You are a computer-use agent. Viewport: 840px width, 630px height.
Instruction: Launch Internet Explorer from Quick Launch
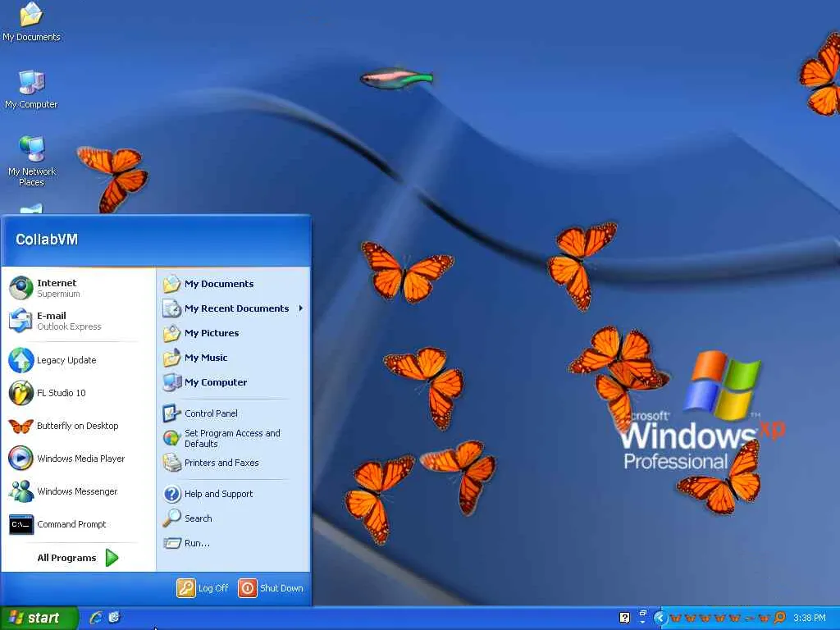coord(96,618)
